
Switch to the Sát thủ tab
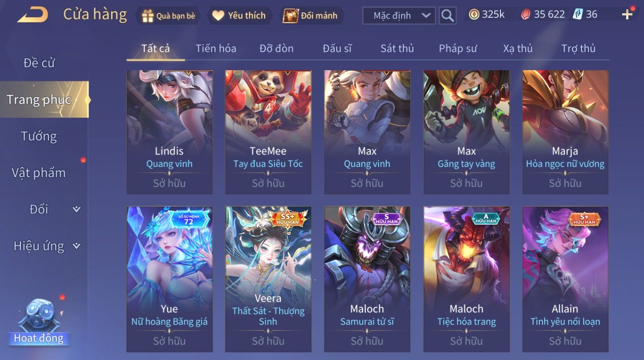click(x=397, y=48)
